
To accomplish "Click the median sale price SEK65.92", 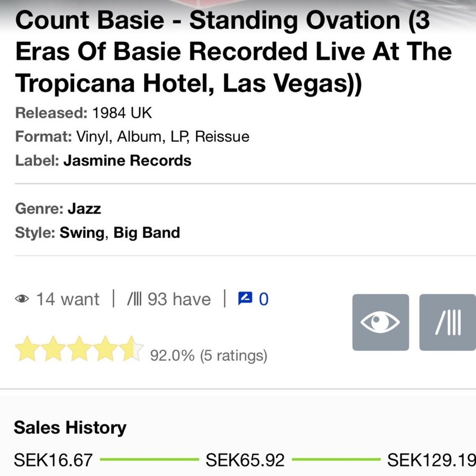I will [245, 460].
